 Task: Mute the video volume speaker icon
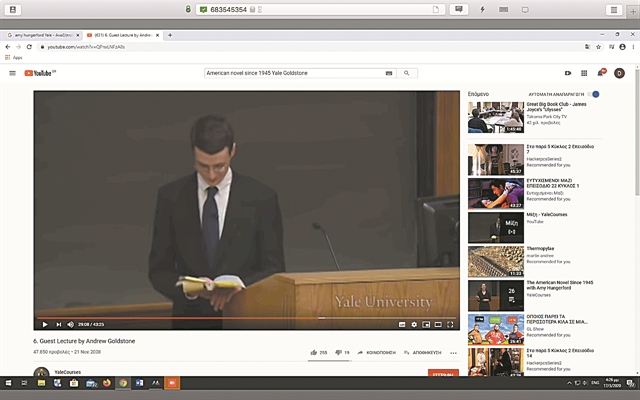tap(71, 324)
